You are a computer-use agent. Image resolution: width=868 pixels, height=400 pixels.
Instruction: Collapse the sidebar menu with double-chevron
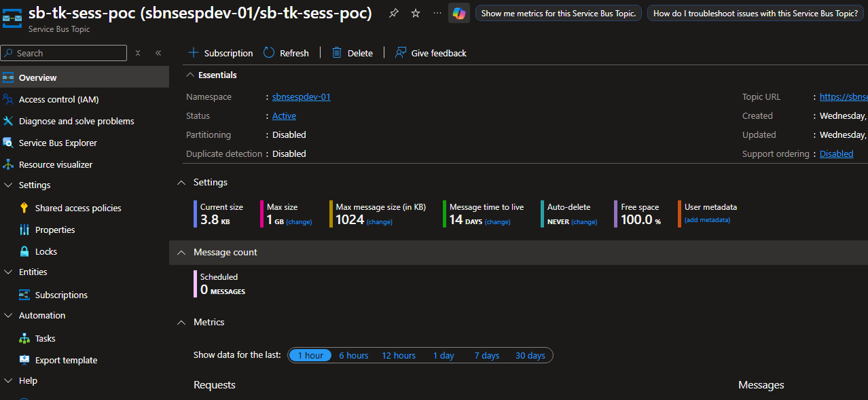158,53
